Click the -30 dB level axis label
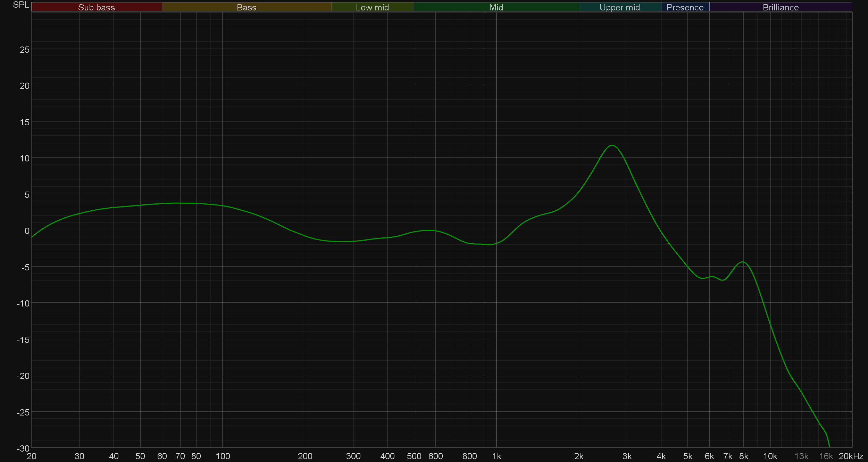868x462 pixels. [x=23, y=448]
